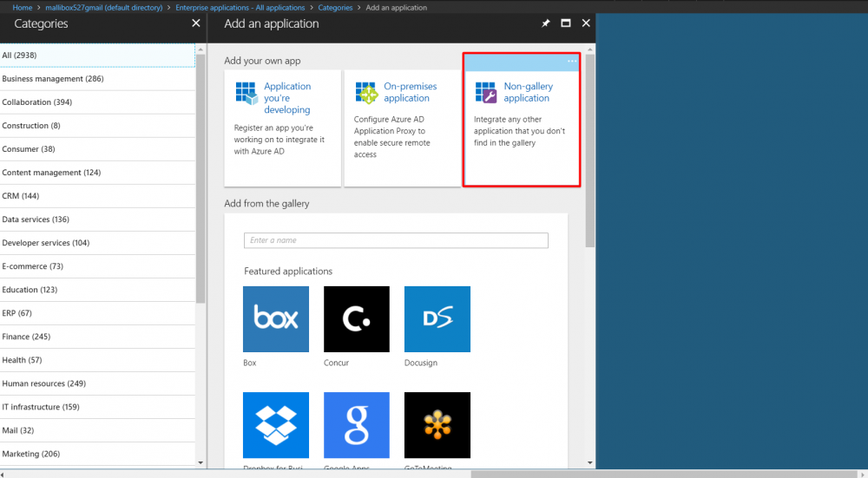Open mallibox527gmail default directory breadcrumb
The width and height of the screenshot is (868, 478).
(x=104, y=8)
